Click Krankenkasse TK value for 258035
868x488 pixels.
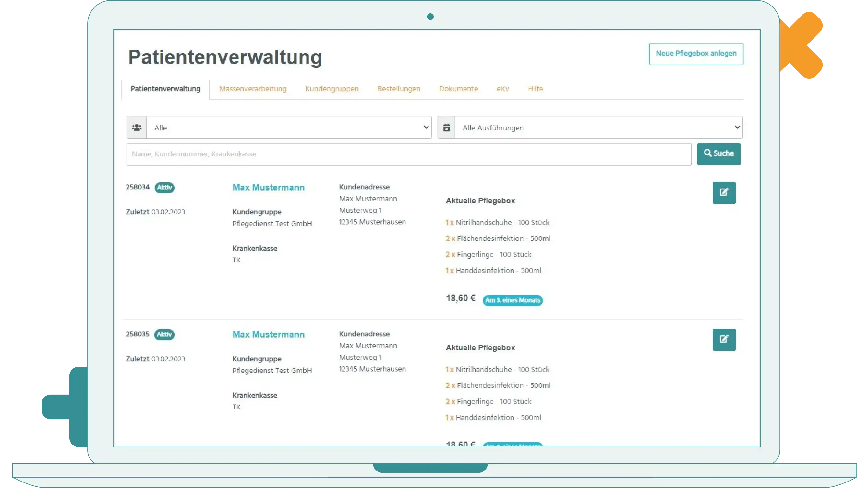point(236,407)
